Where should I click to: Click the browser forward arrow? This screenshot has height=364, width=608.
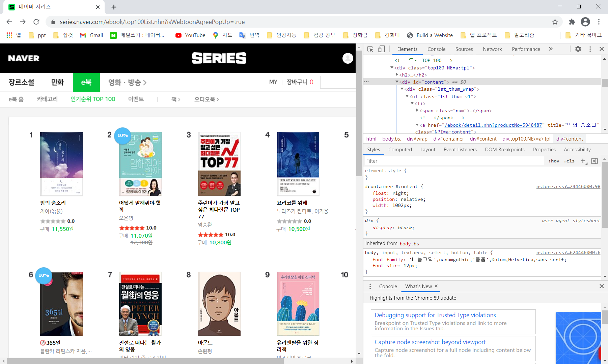click(23, 22)
